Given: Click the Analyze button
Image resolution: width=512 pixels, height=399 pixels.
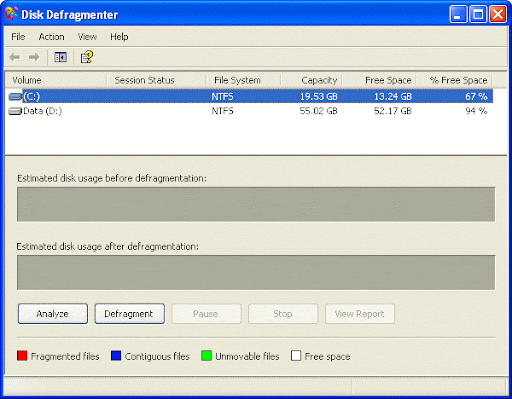Looking at the screenshot, I should point(53,314).
